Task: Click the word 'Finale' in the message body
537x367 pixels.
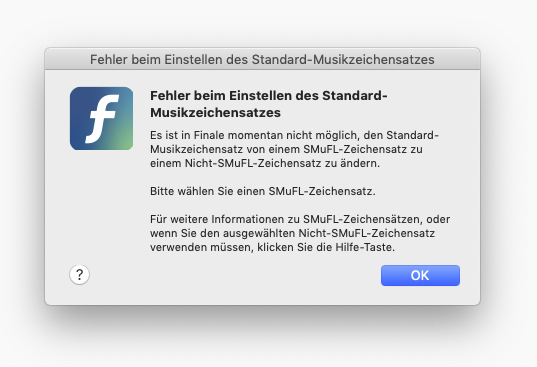Action: [209, 135]
